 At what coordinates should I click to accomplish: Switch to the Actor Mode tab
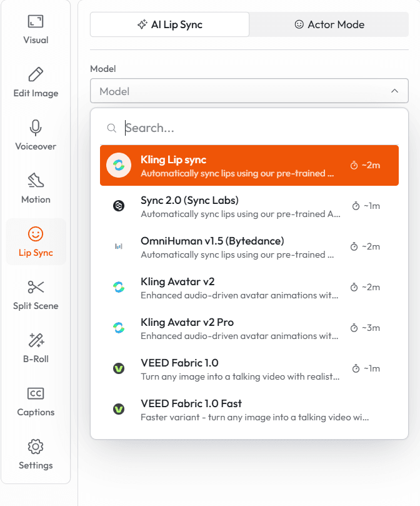point(329,24)
